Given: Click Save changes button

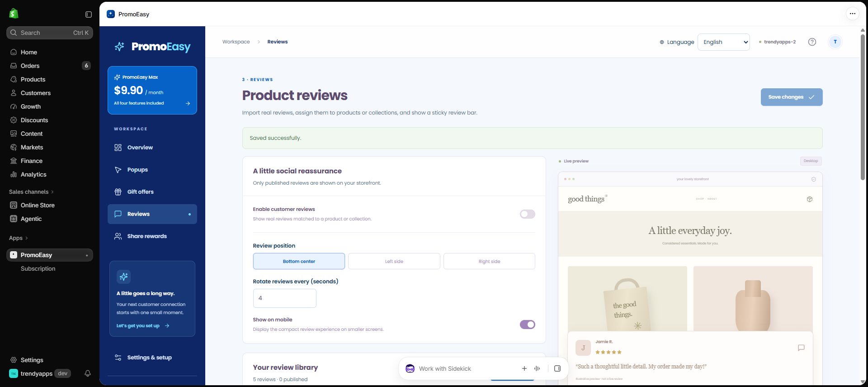Looking at the screenshot, I should [x=792, y=97].
